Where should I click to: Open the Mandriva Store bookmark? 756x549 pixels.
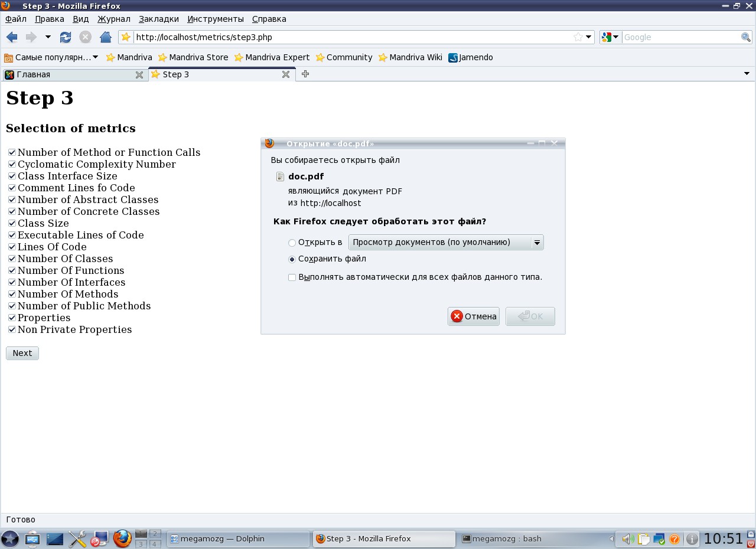[193, 57]
